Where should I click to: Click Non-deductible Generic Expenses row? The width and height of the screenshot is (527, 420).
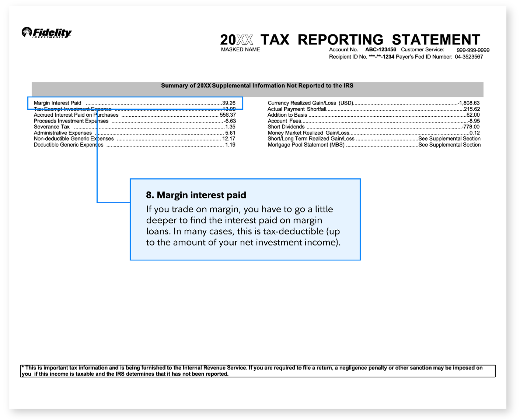(x=74, y=139)
